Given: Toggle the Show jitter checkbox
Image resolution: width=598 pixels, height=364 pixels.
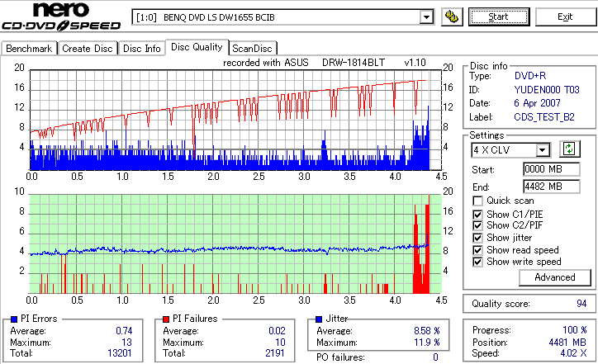Looking at the screenshot, I should pos(477,239).
